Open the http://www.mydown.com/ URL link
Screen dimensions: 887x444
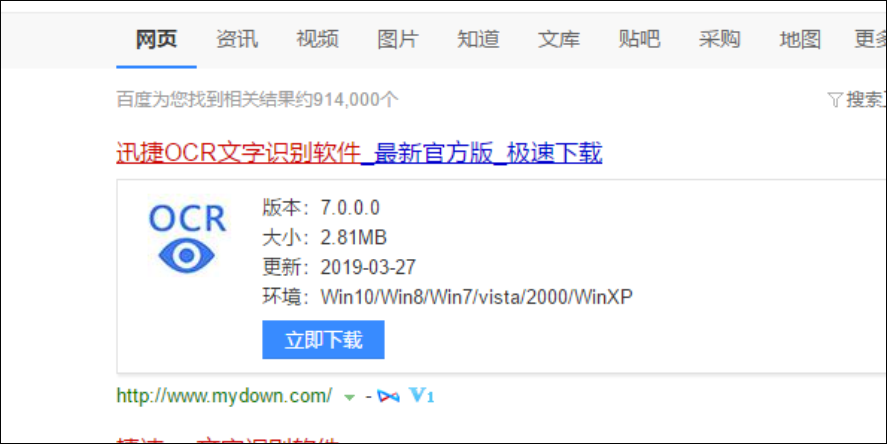point(224,395)
